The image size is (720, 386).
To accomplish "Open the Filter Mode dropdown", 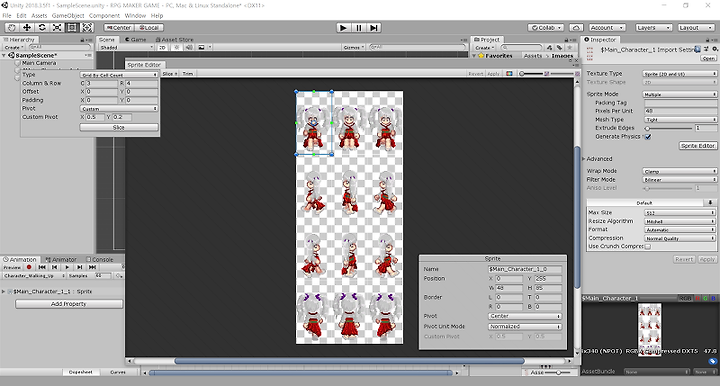I will tap(680, 180).
